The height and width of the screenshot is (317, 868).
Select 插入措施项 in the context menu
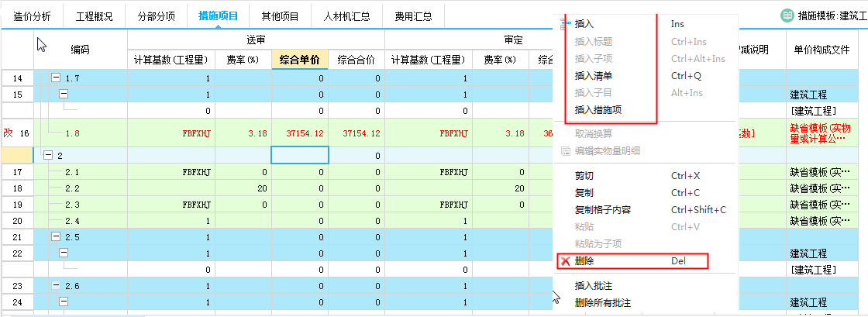click(x=598, y=110)
